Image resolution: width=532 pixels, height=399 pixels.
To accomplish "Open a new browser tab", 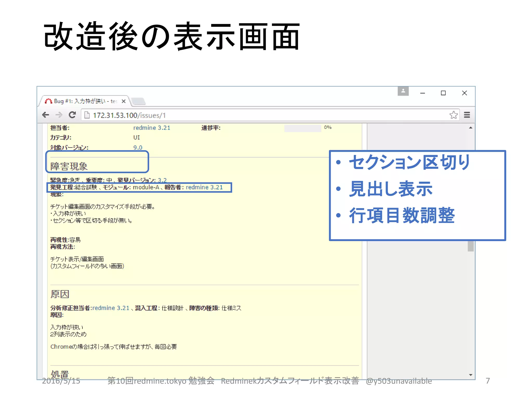I will coord(138,101).
